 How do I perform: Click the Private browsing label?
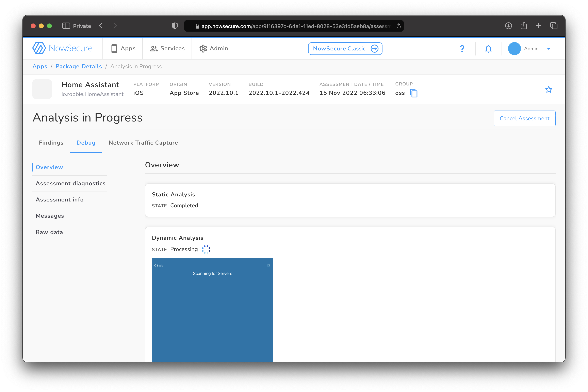(x=82, y=26)
